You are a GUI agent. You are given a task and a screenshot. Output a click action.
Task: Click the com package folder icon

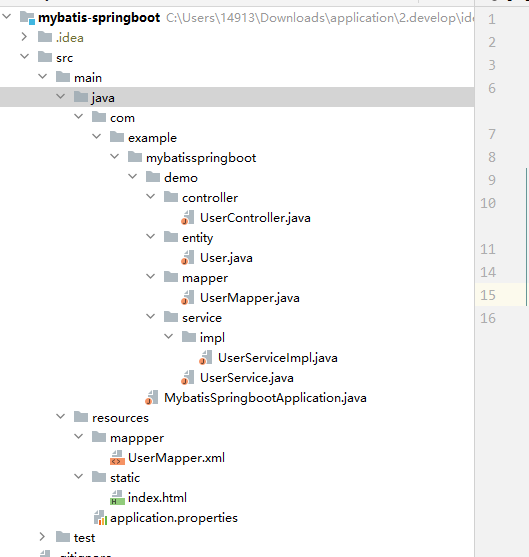click(99, 117)
